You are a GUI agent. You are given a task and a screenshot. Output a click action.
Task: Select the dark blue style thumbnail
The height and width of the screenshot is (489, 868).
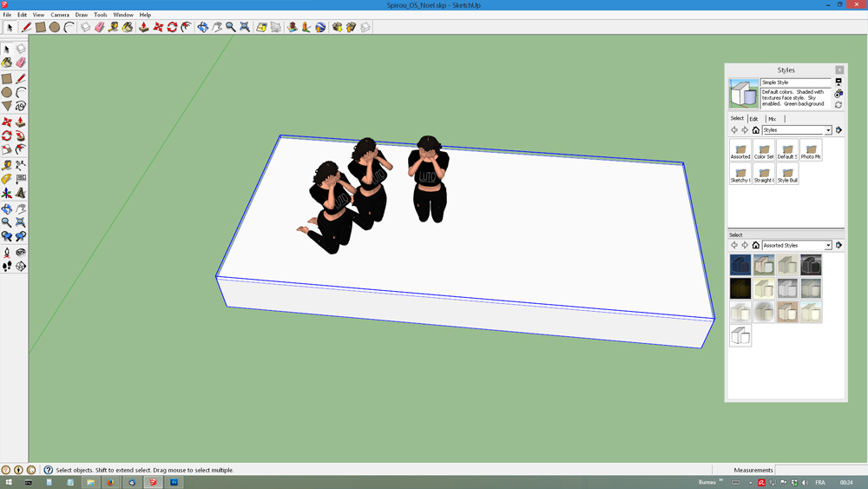(740, 265)
